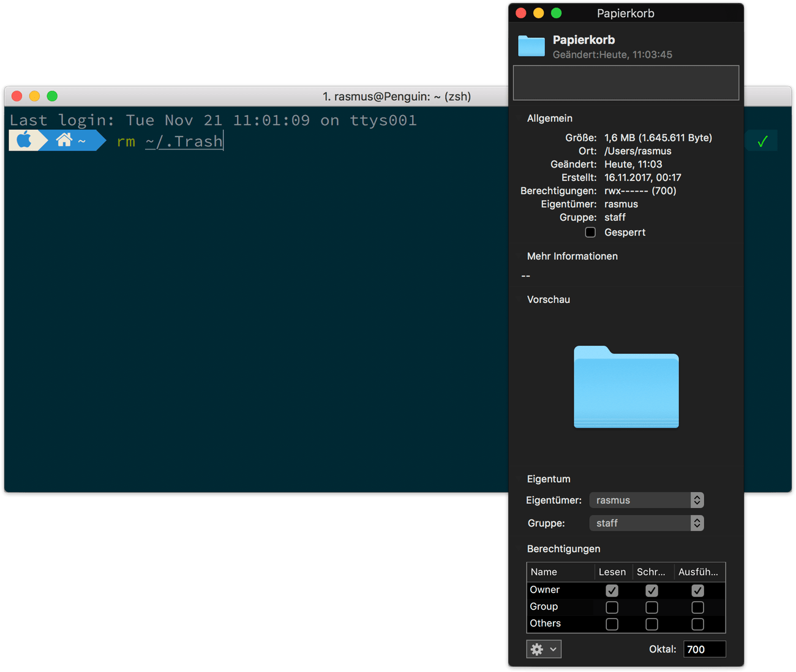Click the Ort value /Users/rasmus
The image size is (796, 672).
pos(637,151)
